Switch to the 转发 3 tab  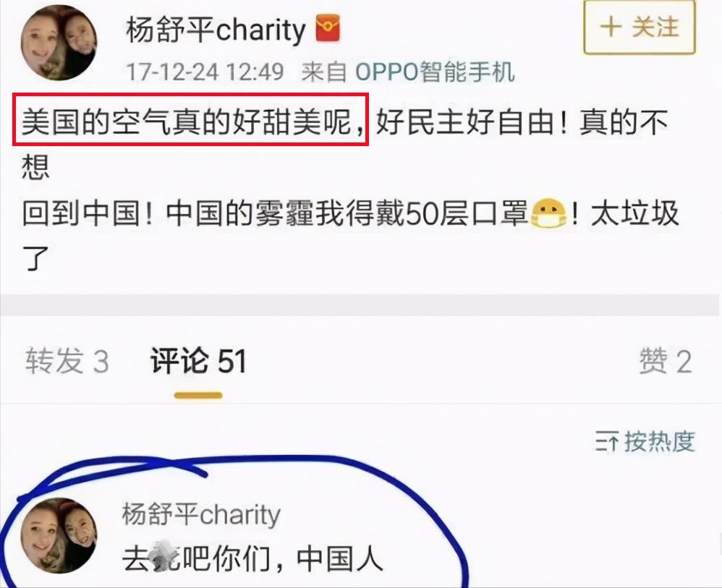[x=67, y=360]
